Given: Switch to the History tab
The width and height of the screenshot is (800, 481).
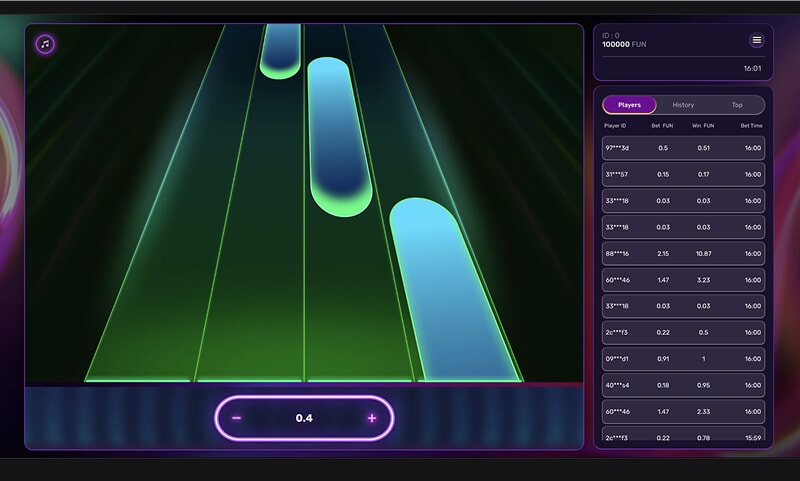Looking at the screenshot, I should tap(683, 105).
